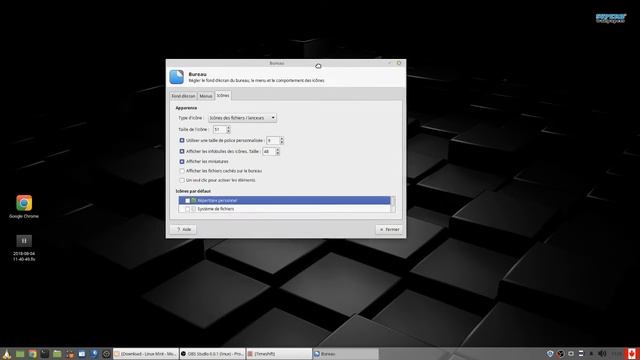Switch to the Download - Linux Mint taskbar window
The width and height of the screenshot is (640, 360).
pyautogui.click(x=146, y=354)
